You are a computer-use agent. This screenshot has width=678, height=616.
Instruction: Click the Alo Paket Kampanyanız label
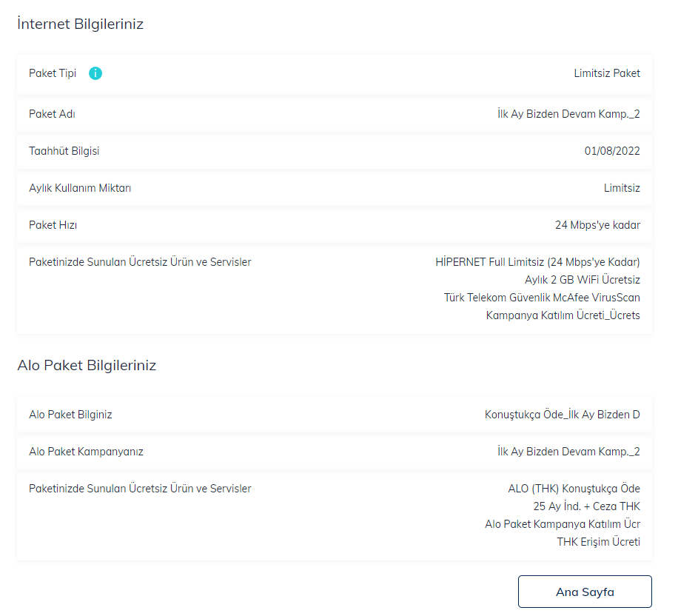click(x=86, y=452)
